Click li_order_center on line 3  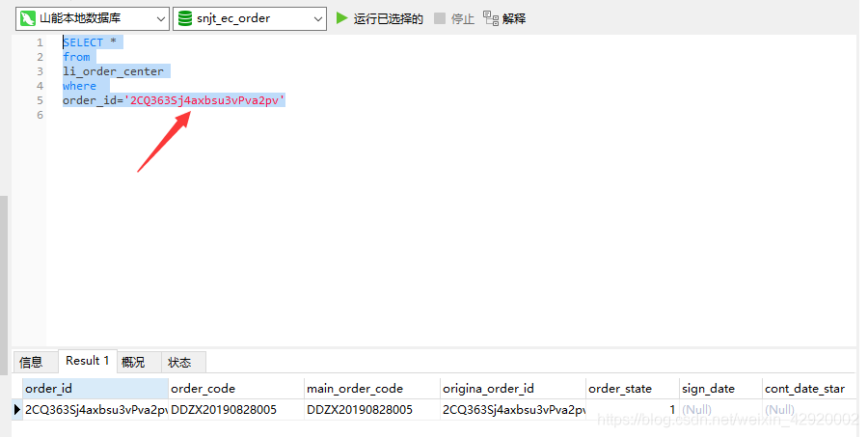pos(113,71)
